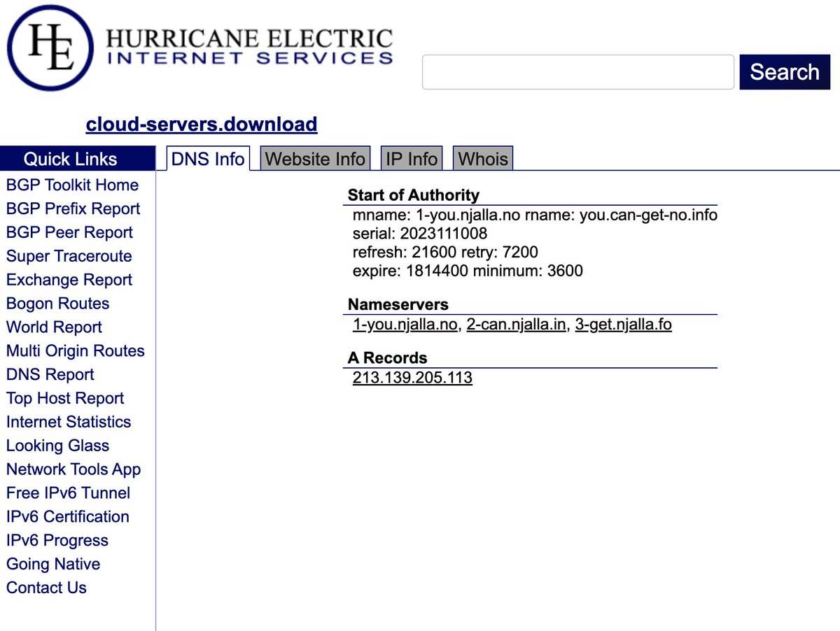Click the Nameservers heading
Image resolution: width=840 pixels, height=631 pixels.
pyautogui.click(x=398, y=305)
